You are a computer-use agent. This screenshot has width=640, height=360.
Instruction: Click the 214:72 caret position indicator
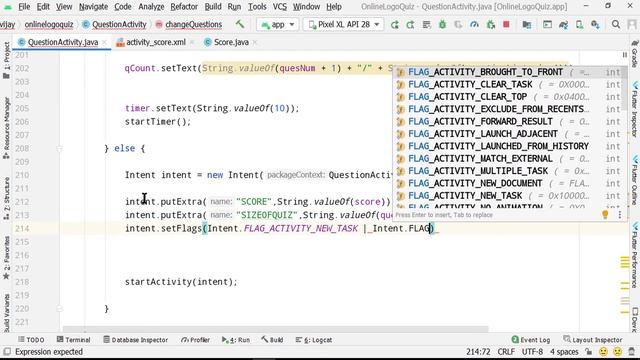478,351
